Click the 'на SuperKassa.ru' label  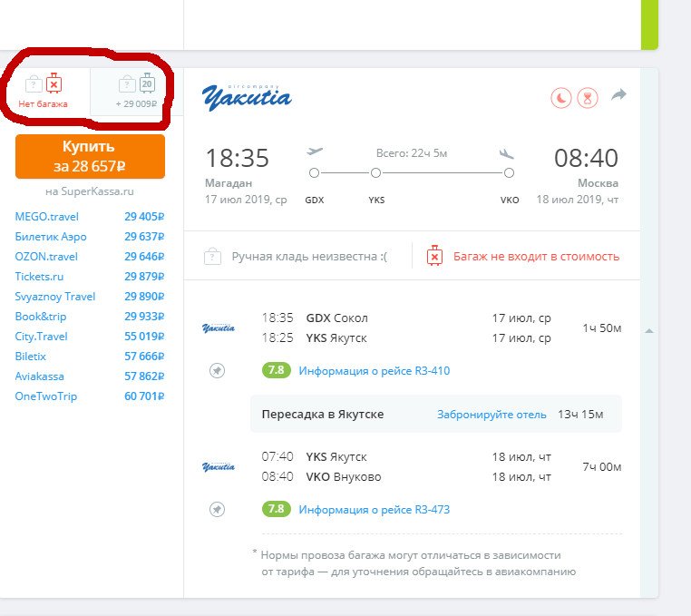click(x=90, y=191)
